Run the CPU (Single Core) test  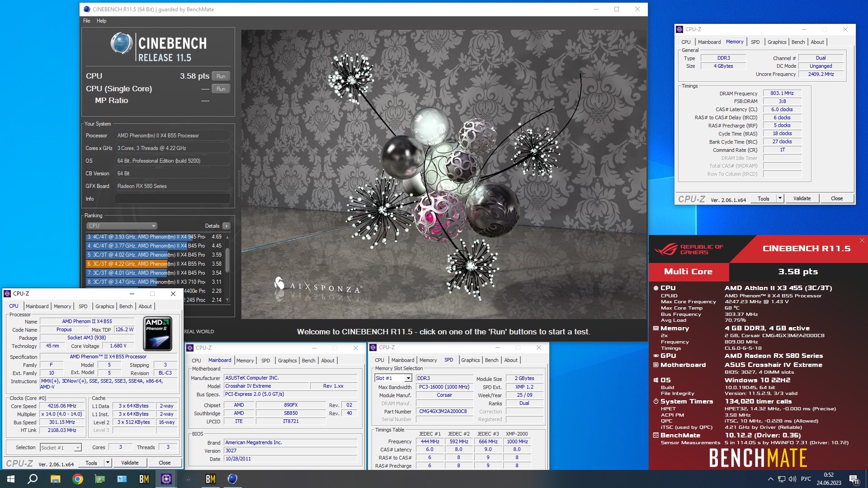pos(221,89)
